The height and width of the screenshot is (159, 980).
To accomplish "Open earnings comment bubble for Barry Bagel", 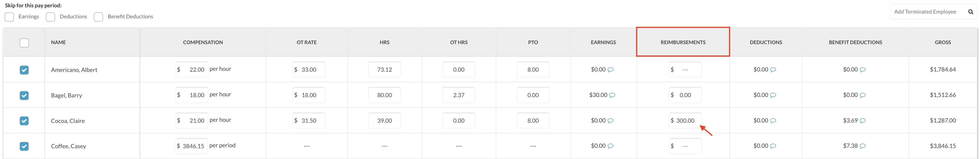I will tap(612, 95).
